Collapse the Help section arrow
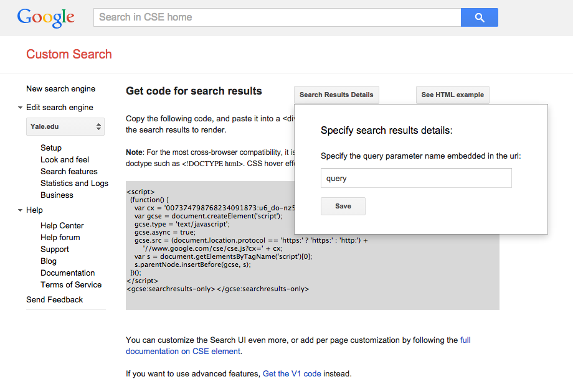This screenshot has width=573, height=392. coord(20,210)
